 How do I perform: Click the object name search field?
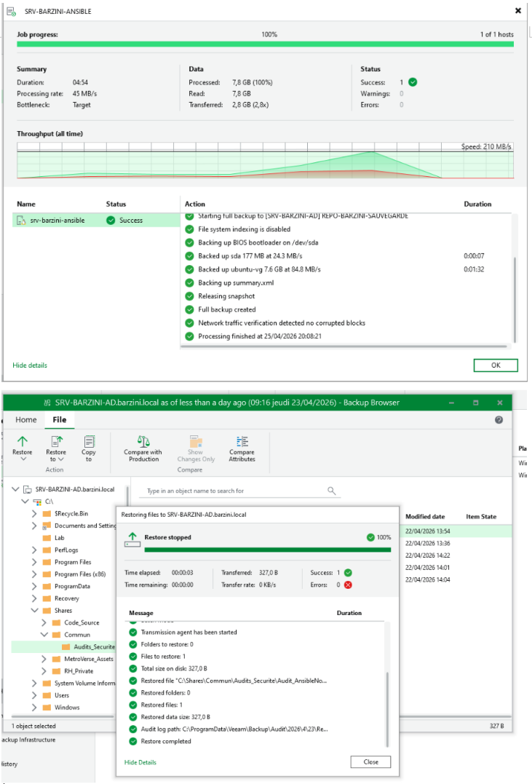(x=235, y=491)
